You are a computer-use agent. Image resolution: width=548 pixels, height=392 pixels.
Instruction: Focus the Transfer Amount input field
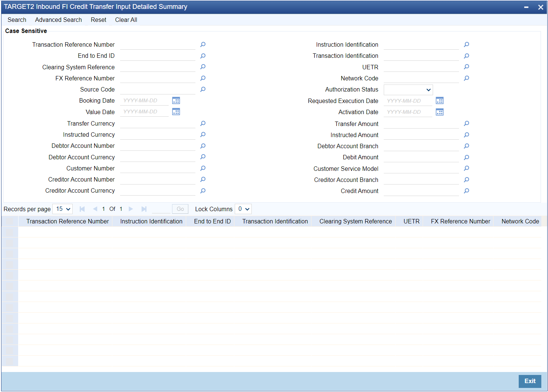point(421,124)
